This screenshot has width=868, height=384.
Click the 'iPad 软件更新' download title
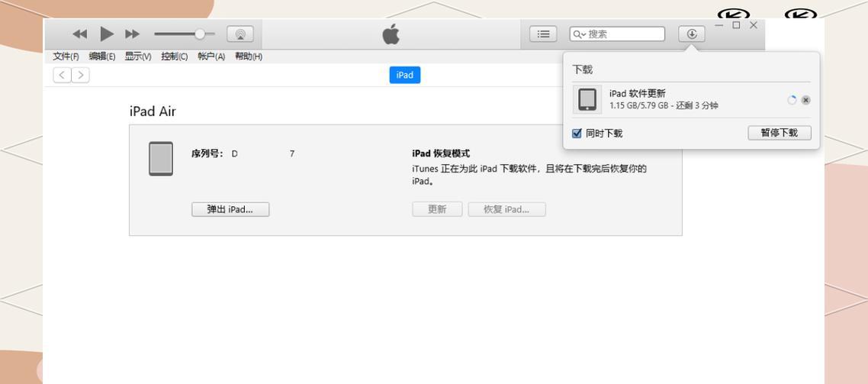point(637,94)
